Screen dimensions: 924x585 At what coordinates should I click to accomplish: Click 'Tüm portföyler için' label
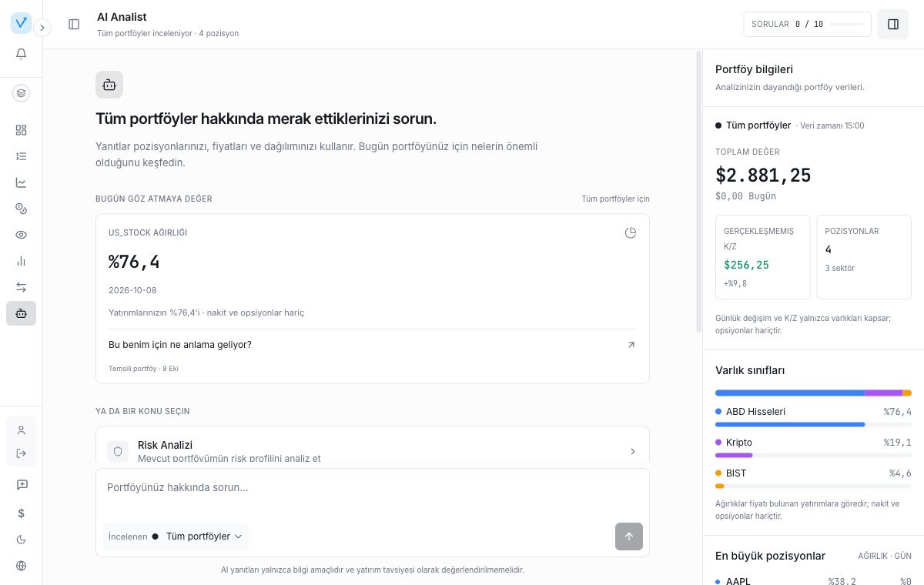click(615, 199)
